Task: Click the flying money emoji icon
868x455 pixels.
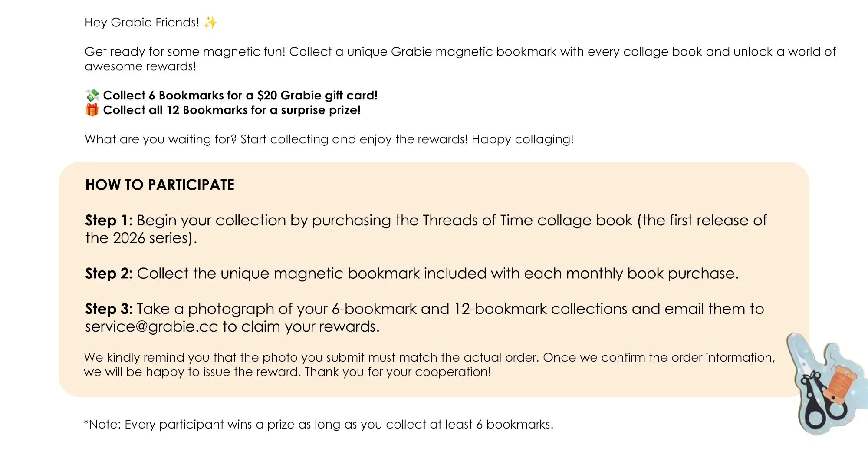Action: click(x=92, y=95)
